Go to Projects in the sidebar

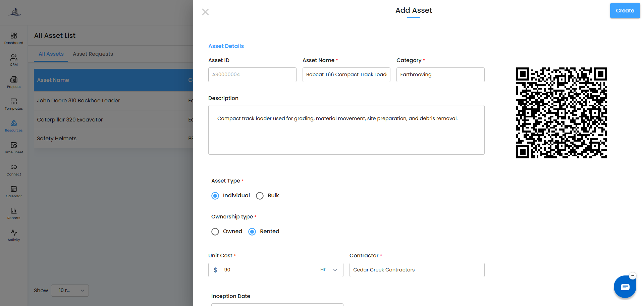[x=14, y=82]
